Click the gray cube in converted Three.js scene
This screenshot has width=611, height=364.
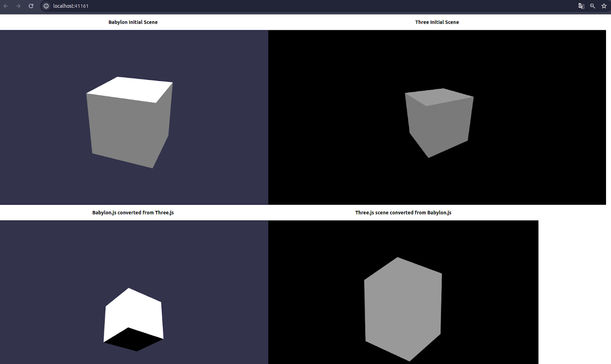click(x=403, y=309)
